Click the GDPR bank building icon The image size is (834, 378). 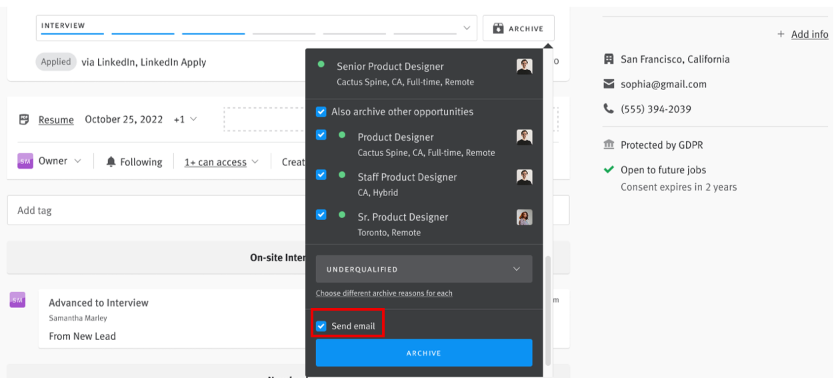(x=608, y=145)
